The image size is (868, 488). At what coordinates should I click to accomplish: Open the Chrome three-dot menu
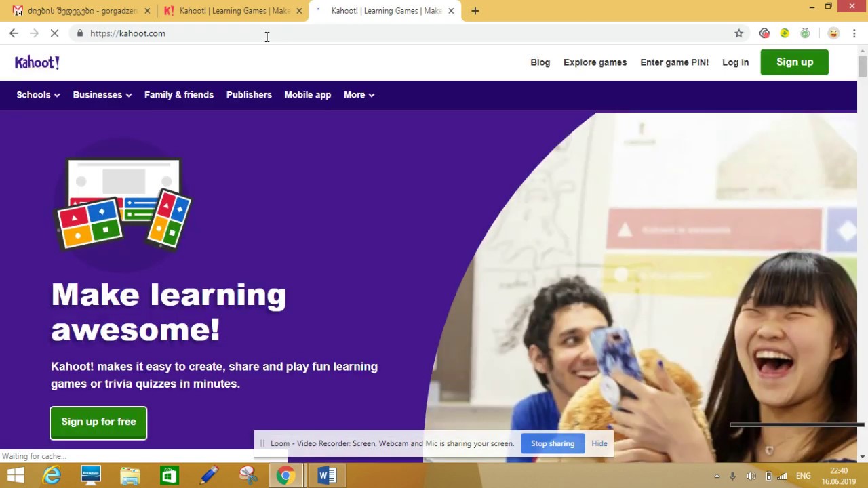854,33
